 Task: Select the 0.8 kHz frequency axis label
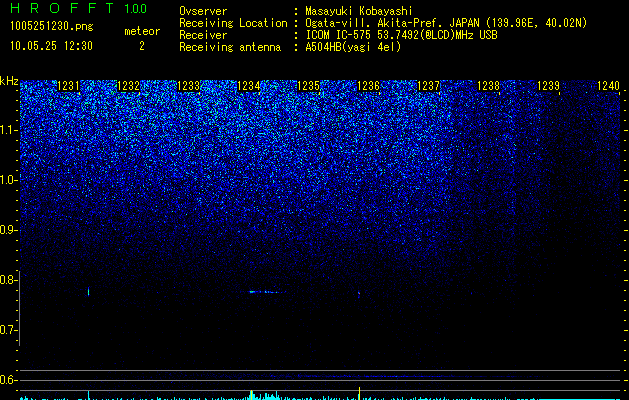pos(9,280)
